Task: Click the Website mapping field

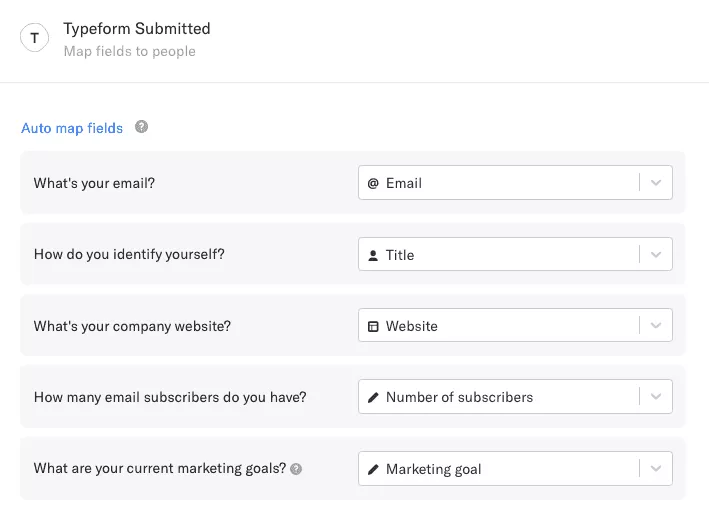Action: click(x=515, y=325)
